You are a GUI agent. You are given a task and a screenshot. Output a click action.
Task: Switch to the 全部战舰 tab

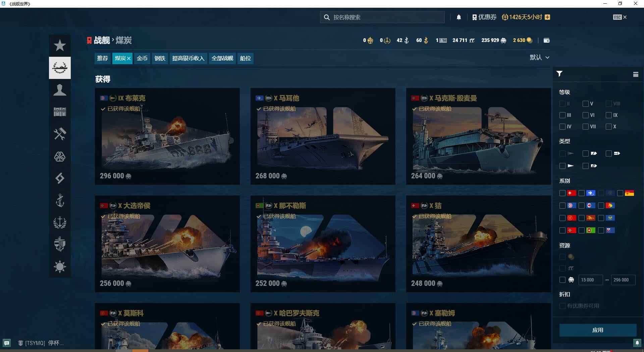click(222, 58)
